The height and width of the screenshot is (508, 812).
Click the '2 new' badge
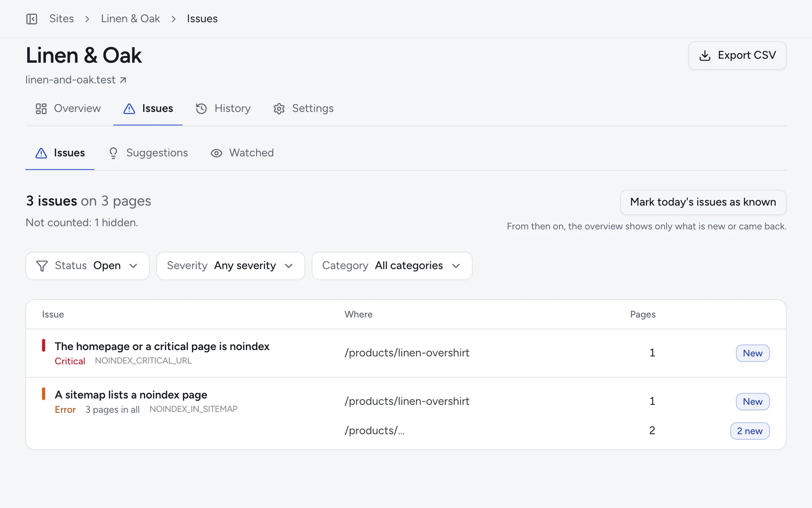pos(750,431)
